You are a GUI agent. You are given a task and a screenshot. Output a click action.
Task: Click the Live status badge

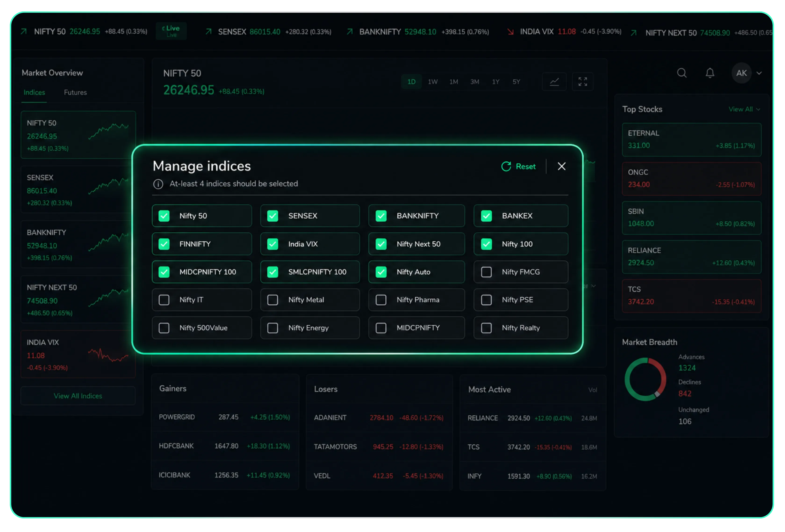171,31
